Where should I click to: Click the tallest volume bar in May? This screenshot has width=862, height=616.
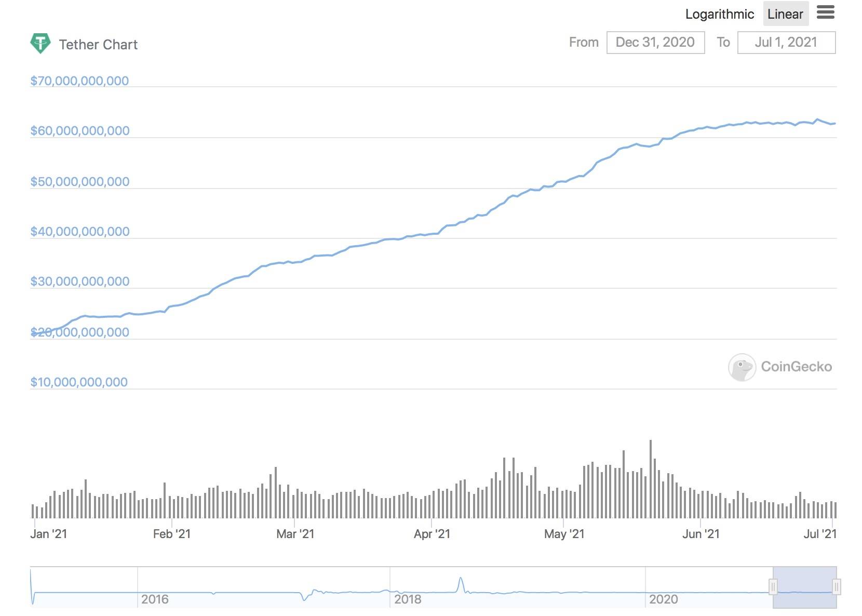coord(651,479)
